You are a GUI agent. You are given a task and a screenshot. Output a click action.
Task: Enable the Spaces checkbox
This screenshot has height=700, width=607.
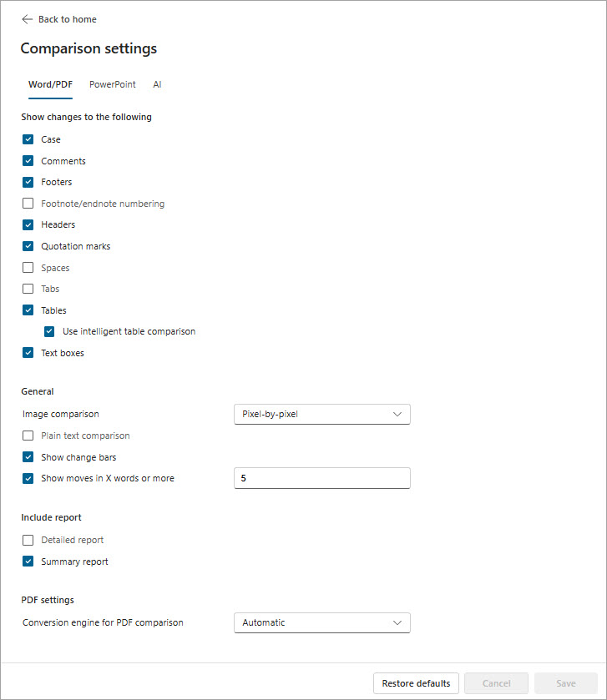pos(28,267)
